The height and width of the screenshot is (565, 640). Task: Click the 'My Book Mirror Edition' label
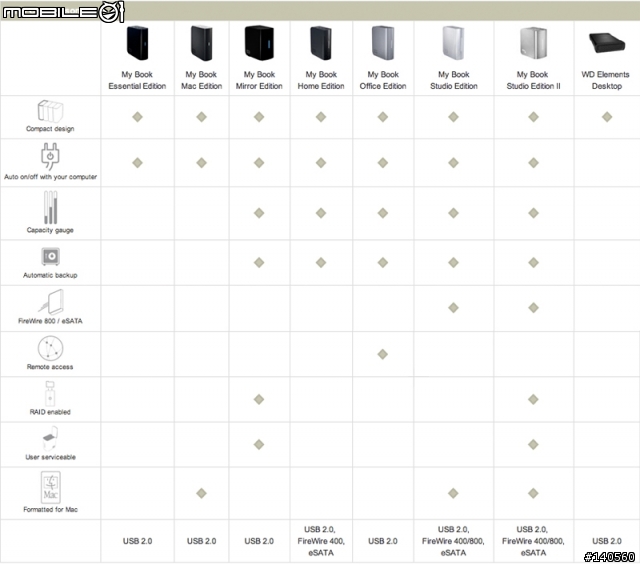259,80
